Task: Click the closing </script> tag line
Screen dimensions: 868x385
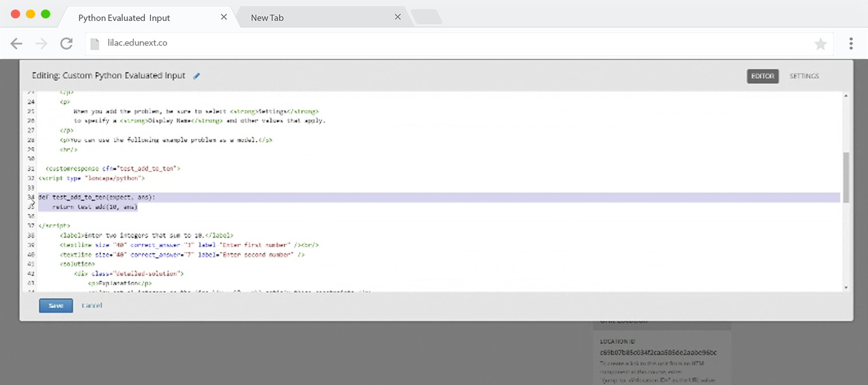Action: (55, 226)
